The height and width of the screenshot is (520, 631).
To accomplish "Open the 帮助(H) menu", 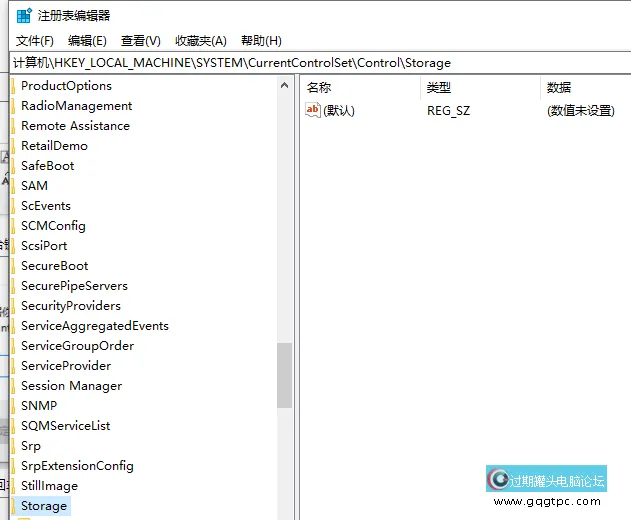I will click(261, 40).
